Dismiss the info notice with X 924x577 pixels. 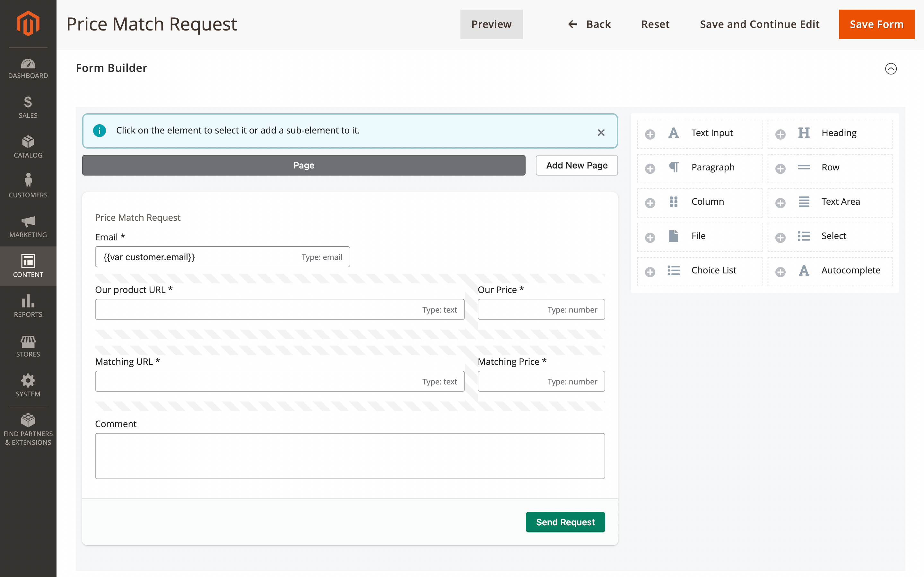[601, 133]
